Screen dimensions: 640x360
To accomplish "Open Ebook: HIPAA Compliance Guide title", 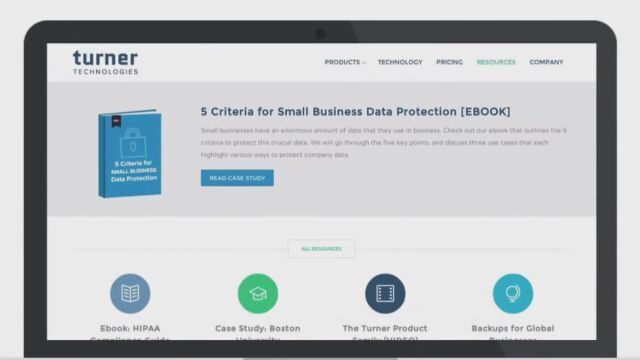I will (x=130, y=333).
